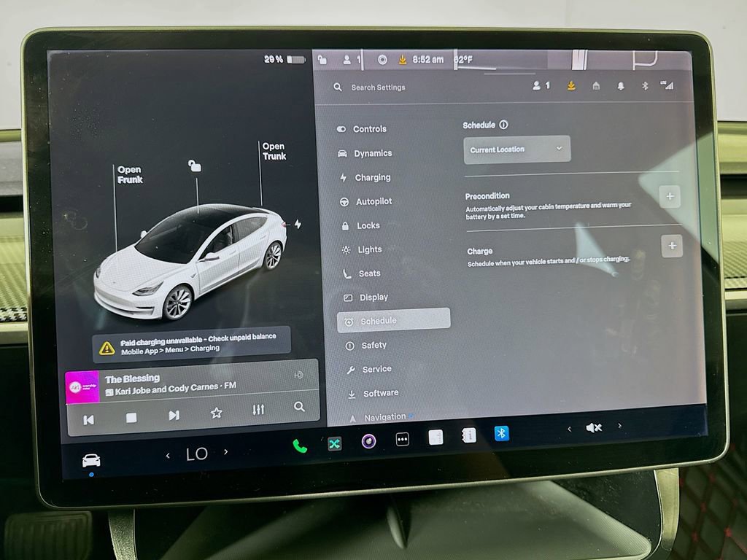The width and height of the screenshot is (747, 560).
Task: Open the green shuffle-arrows app icon
Action: [334, 444]
